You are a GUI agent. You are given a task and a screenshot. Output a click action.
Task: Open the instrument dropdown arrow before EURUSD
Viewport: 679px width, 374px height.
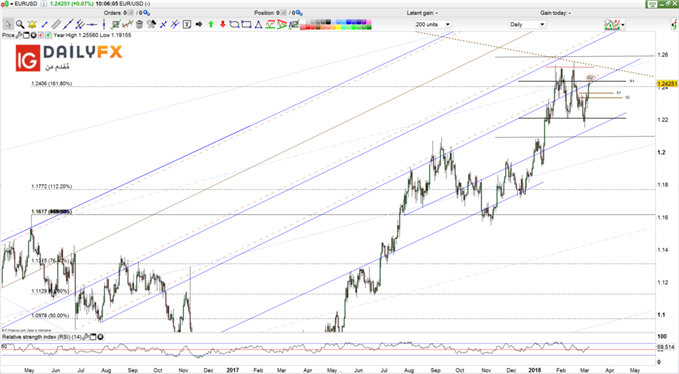click(12, 3)
